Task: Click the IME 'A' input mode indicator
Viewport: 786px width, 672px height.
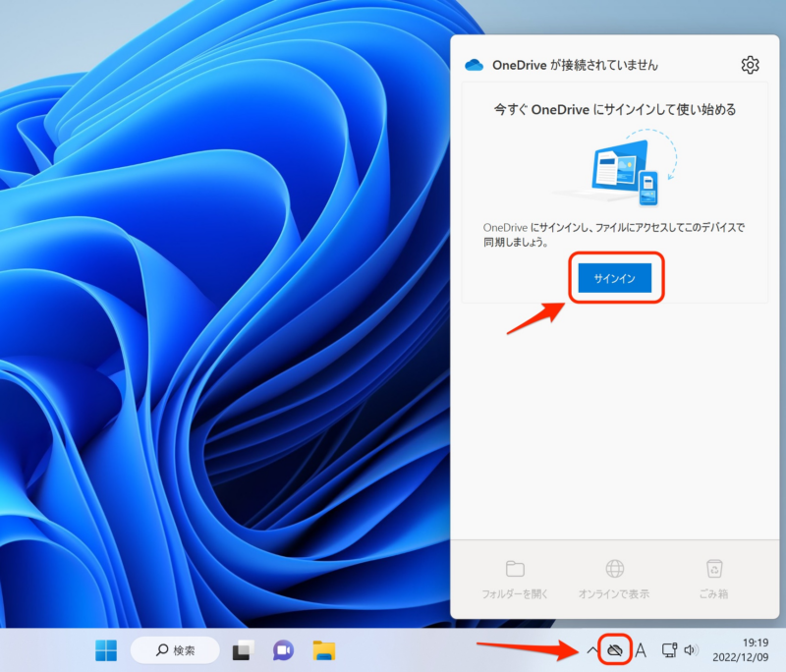Action: [x=641, y=650]
